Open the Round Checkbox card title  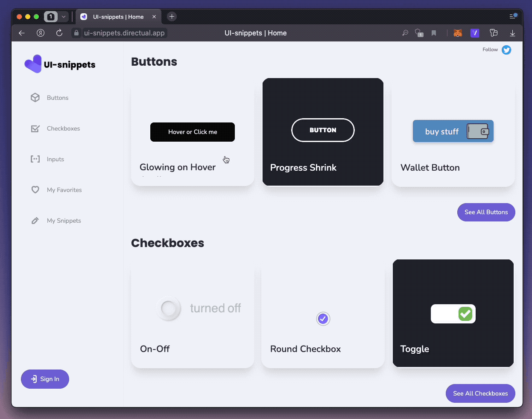(305, 349)
